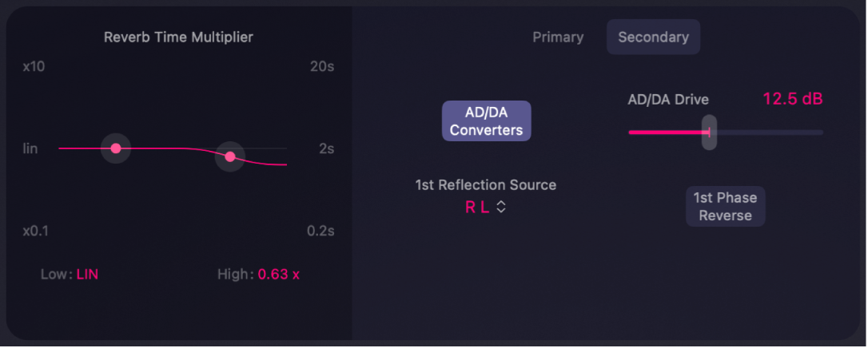The height and width of the screenshot is (348, 868).
Task: Click the 20s time label
Action: pyautogui.click(x=321, y=66)
